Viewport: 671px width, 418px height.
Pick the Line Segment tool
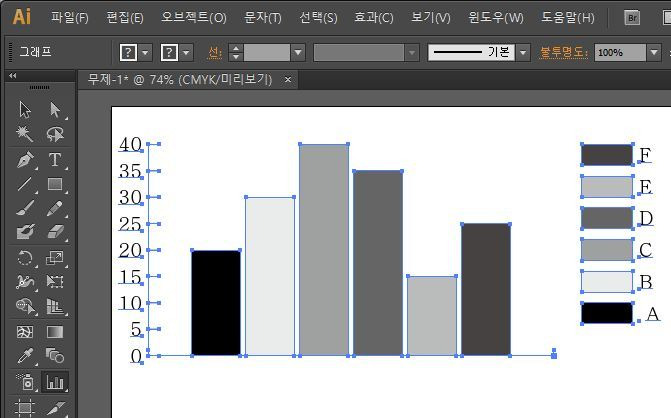click(25, 184)
